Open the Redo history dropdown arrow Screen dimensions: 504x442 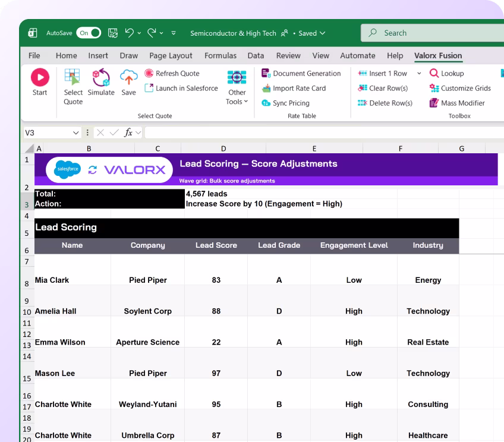pyautogui.click(x=161, y=33)
